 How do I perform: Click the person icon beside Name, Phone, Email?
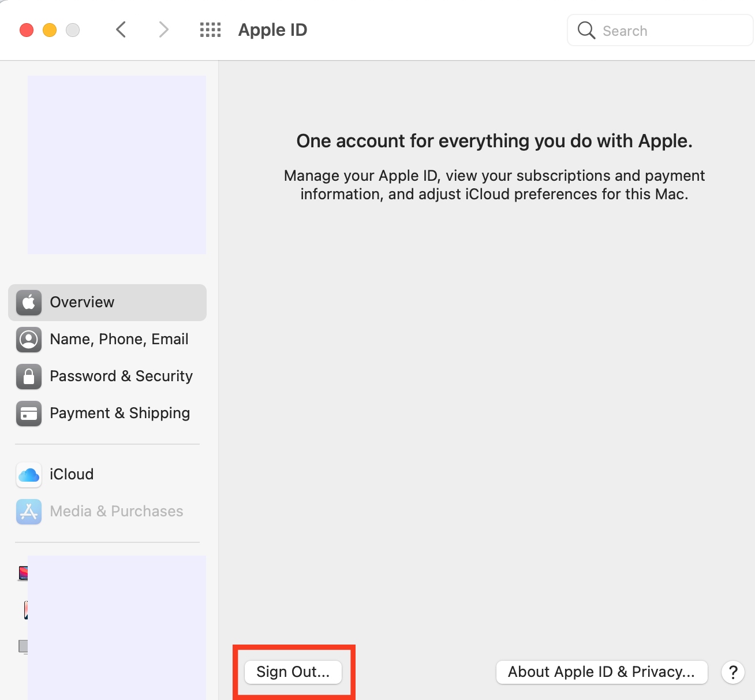coord(28,340)
